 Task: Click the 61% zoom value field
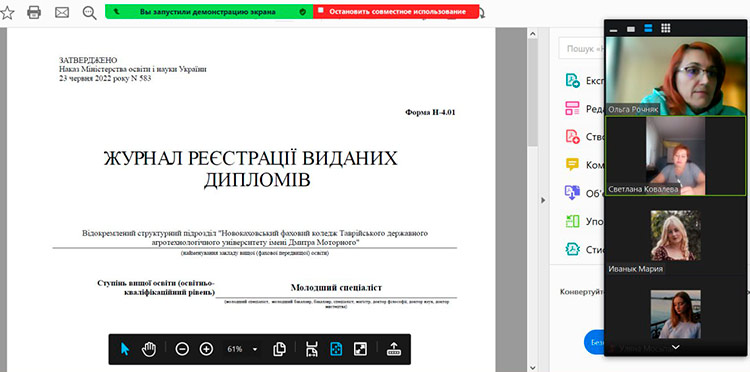(235, 349)
